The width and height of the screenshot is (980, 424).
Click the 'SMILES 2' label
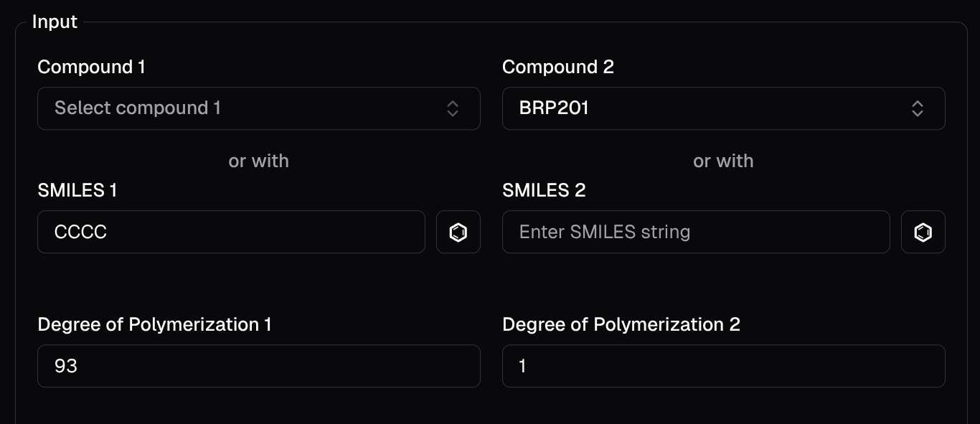click(x=544, y=190)
